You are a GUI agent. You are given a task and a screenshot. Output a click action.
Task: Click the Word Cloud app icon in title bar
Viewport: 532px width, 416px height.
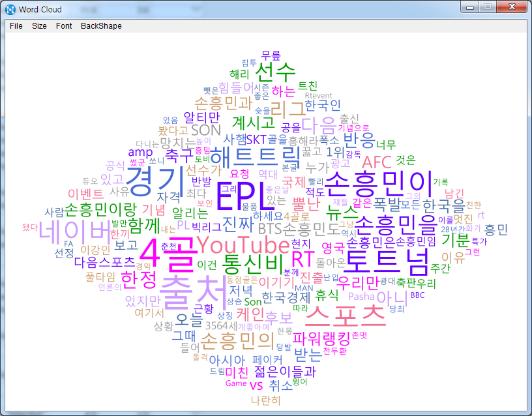10,9
